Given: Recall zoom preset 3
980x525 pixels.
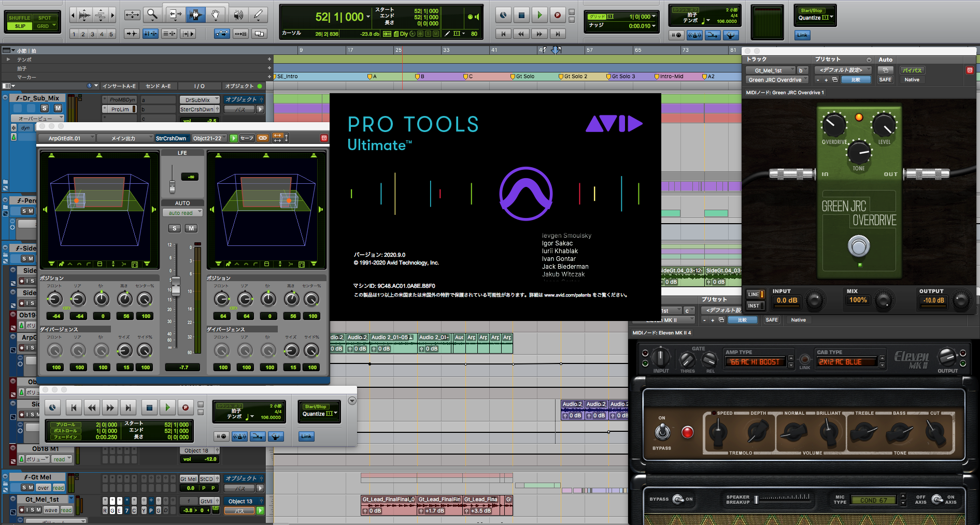Looking at the screenshot, I should [x=92, y=34].
